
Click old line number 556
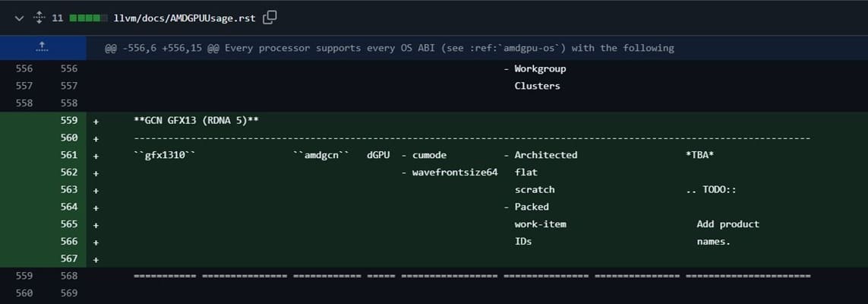[24, 68]
